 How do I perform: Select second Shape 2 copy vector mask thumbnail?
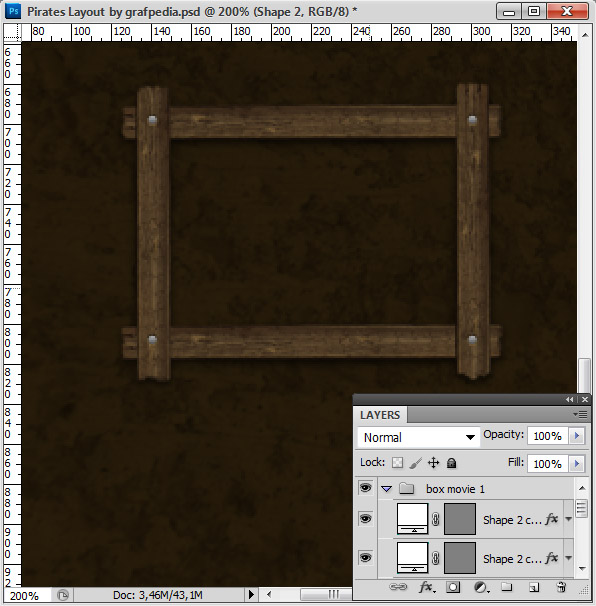click(460, 558)
